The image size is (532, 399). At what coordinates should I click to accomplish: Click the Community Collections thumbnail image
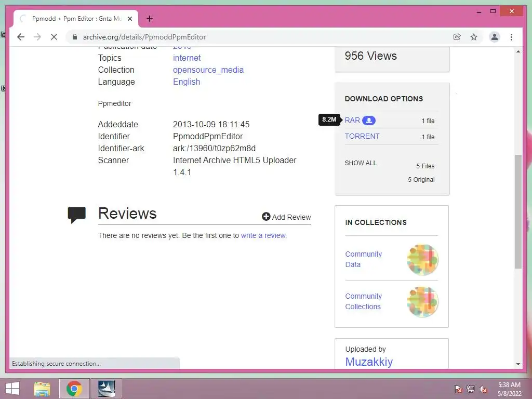(422, 302)
